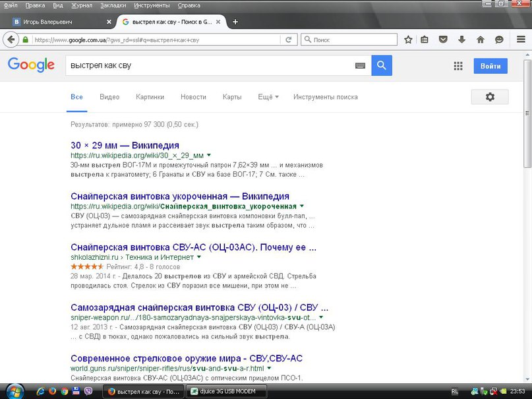
Task: Open the 30 × 29 мм — Википедия result
Action: [x=125, y=145]
